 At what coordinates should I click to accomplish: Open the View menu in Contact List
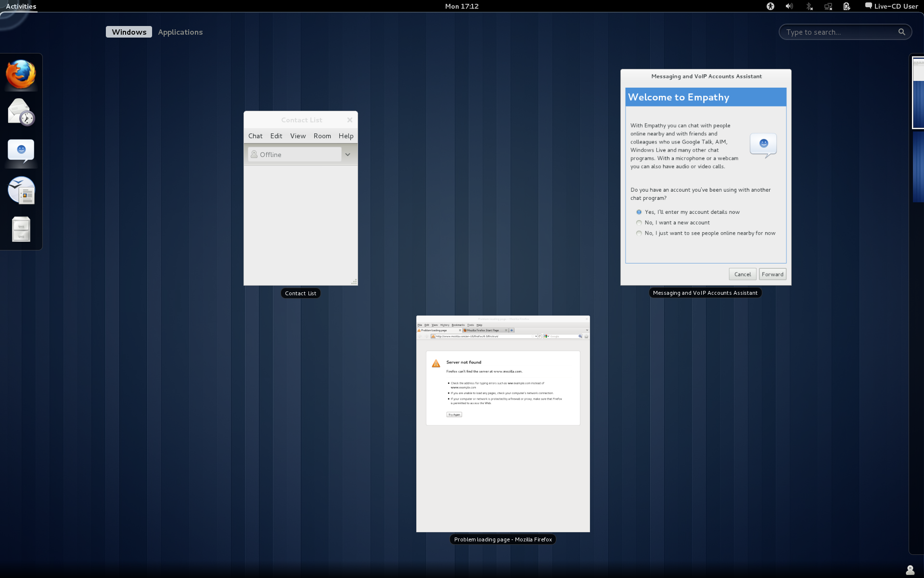tap(298, 136)
